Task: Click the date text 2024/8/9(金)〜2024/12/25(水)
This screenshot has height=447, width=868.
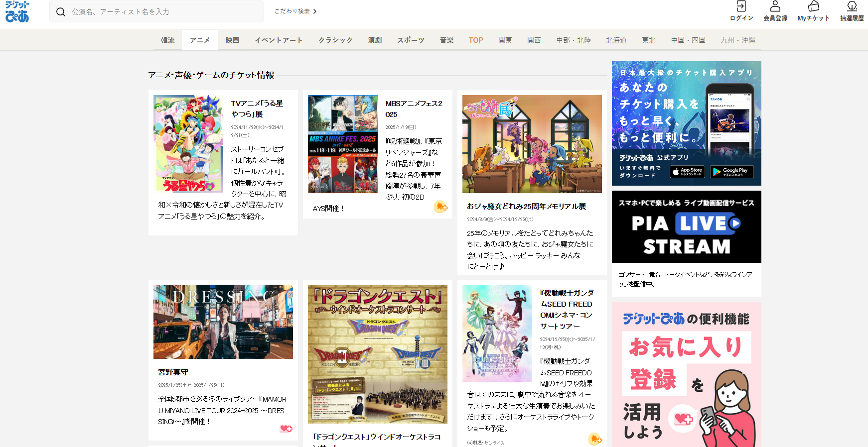Action: click(500, 220)
